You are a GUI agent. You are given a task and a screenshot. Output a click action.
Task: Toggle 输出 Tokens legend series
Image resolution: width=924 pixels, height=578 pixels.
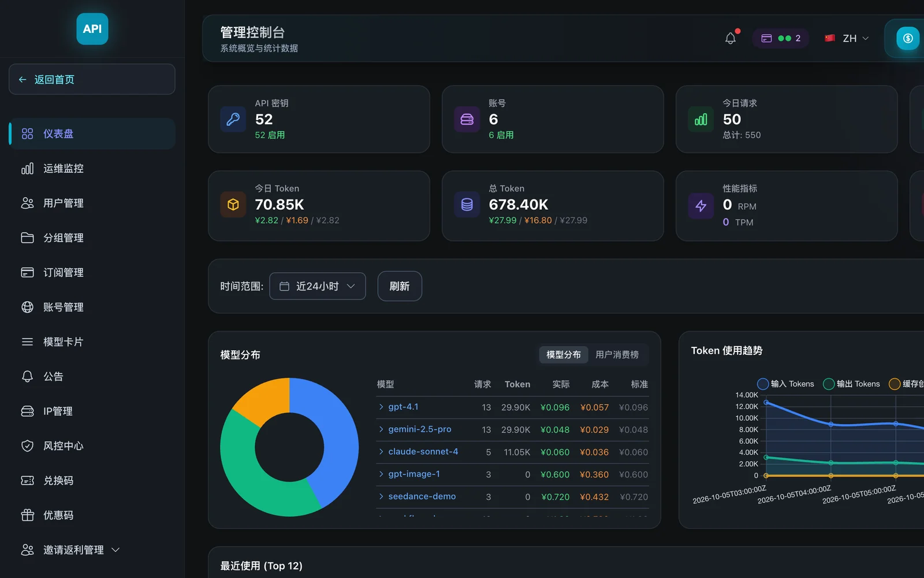click(851, 384)
